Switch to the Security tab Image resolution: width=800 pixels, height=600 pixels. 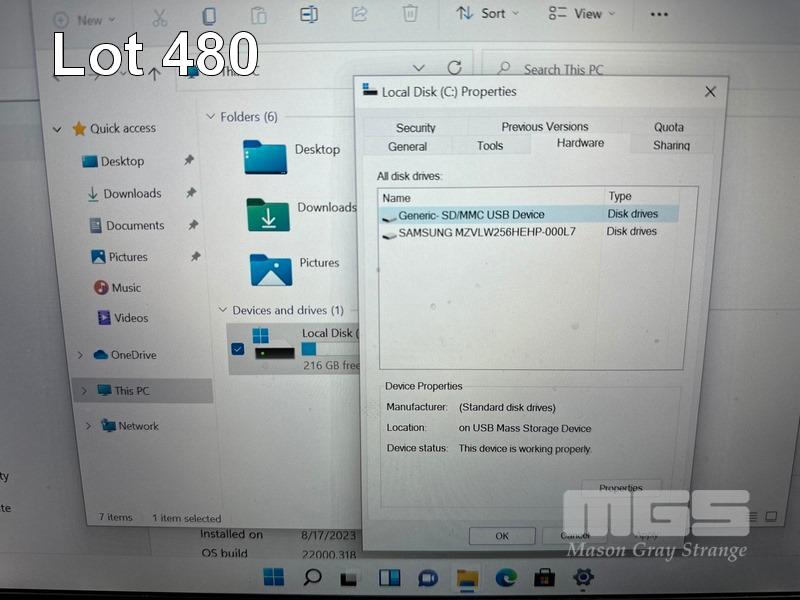point(415,128)
